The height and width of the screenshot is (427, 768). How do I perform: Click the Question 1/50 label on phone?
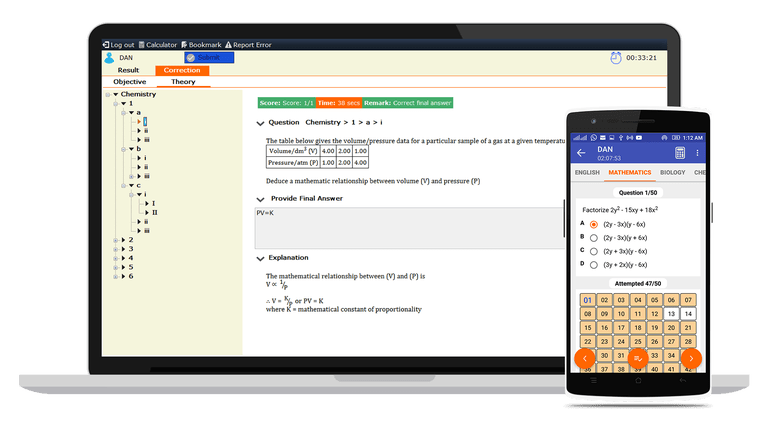tap(638, 193)
